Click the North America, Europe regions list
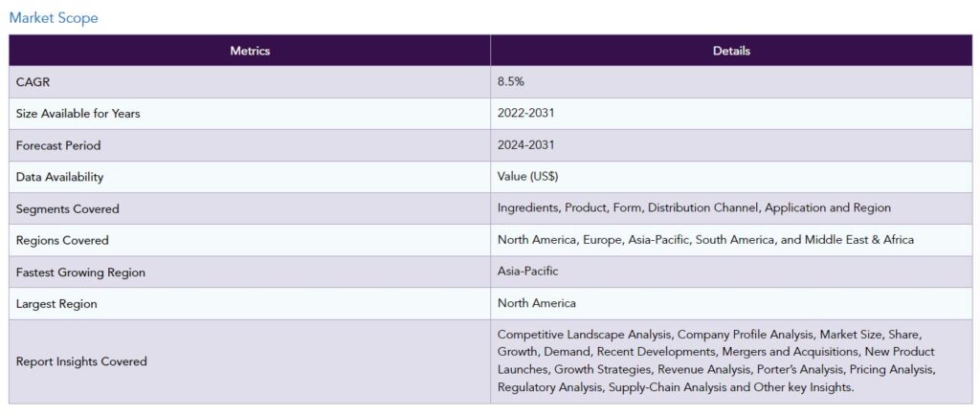Image resolution: width=980 pixels, height=414 pixels. pos(705,240)
